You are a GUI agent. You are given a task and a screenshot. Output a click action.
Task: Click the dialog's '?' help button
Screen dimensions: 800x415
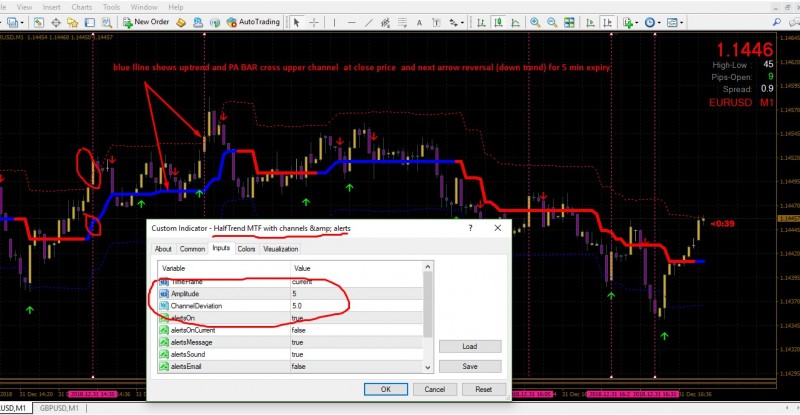click(x=470, y=228)
